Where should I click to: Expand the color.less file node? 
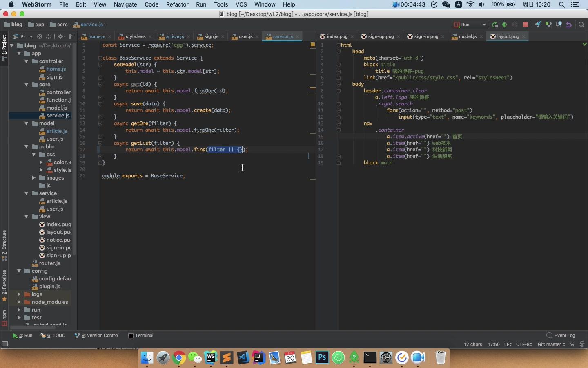click(41, 162)
